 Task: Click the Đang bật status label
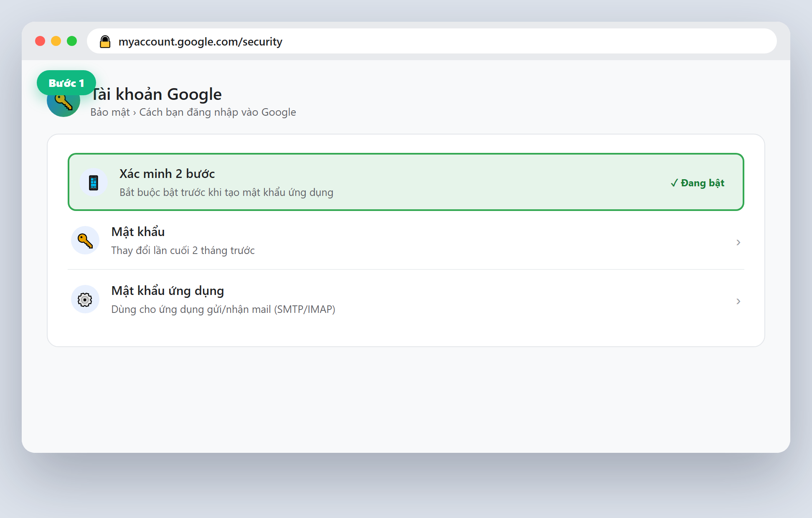(697, 183)
